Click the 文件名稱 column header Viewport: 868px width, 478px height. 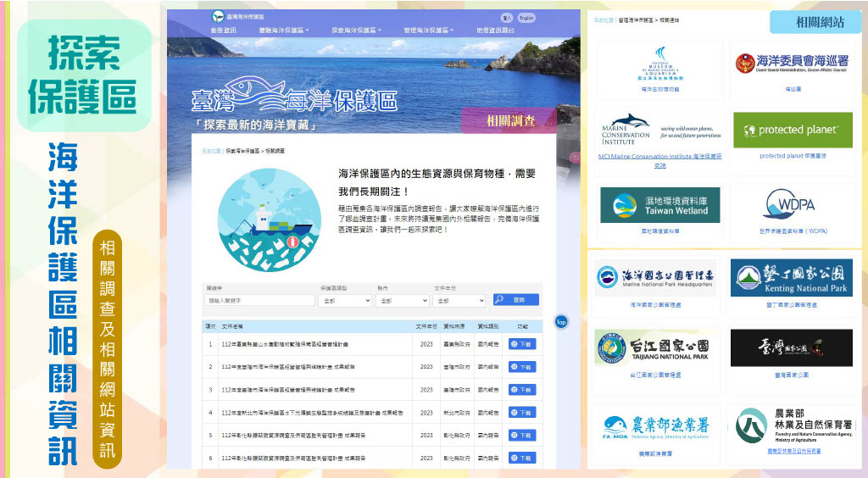click(232, 326)
